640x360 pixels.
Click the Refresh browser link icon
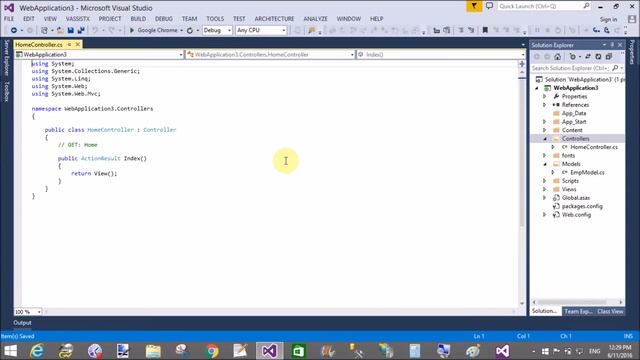(x=190, y=30)
